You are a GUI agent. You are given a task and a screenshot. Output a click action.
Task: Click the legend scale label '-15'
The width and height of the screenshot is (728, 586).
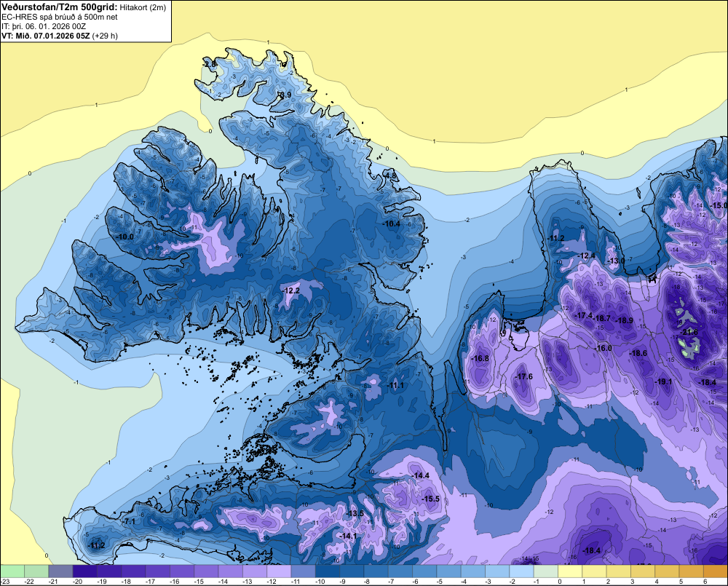point(199,582)
